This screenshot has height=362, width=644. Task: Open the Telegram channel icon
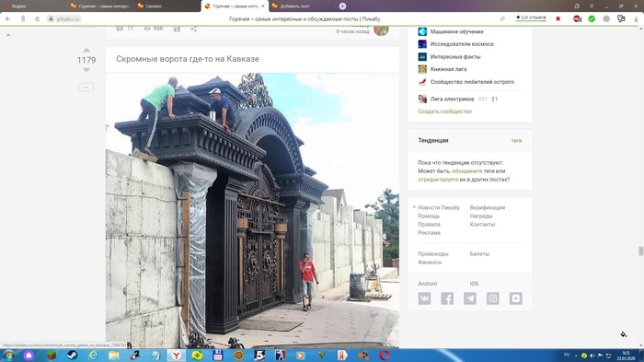(x=470, y=298)
